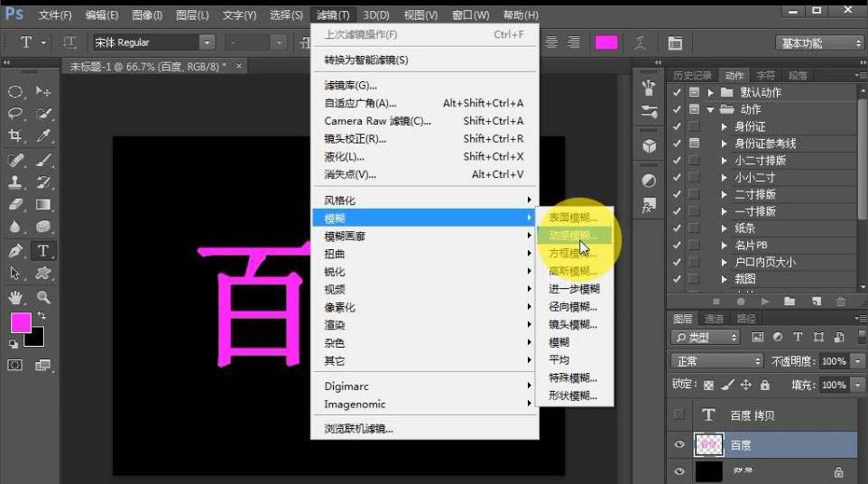The width and height of the screenshot is (868, 484).
Task: Select the Move tool
Action: pos(43,91)
